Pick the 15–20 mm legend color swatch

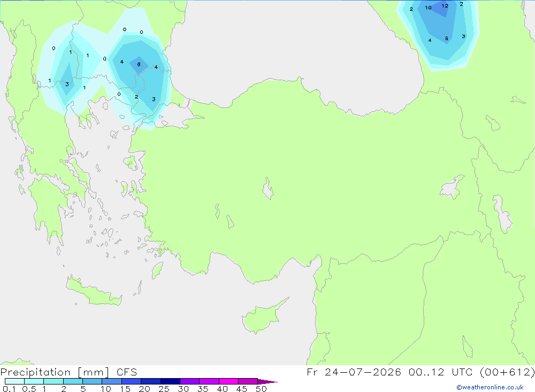(132, 381)
